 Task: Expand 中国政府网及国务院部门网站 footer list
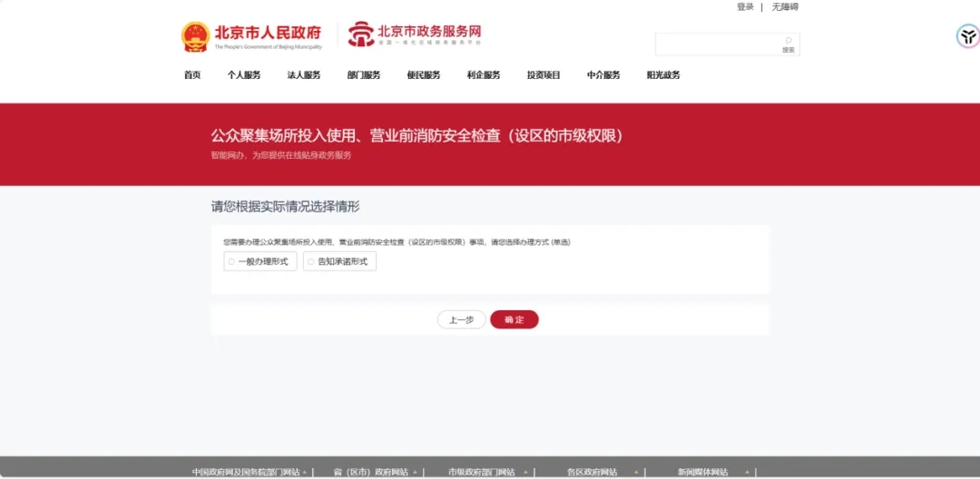tap(250, 472)
